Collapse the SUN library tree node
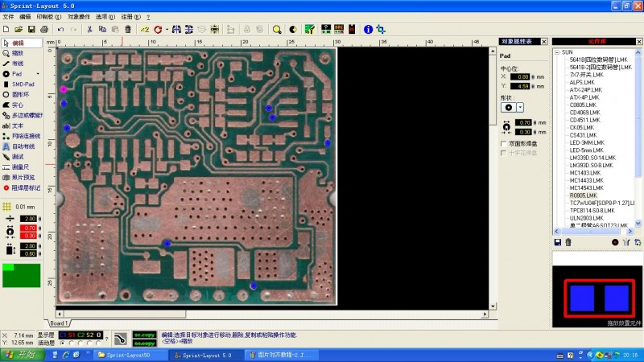Screen dimensions: 644x362 [x=557, y=51]
